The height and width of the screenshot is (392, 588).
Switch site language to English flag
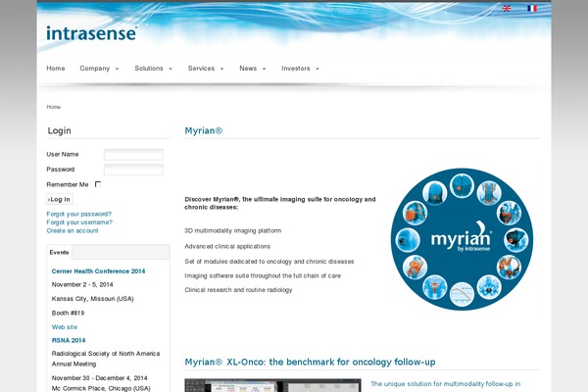tap(507, 8)
